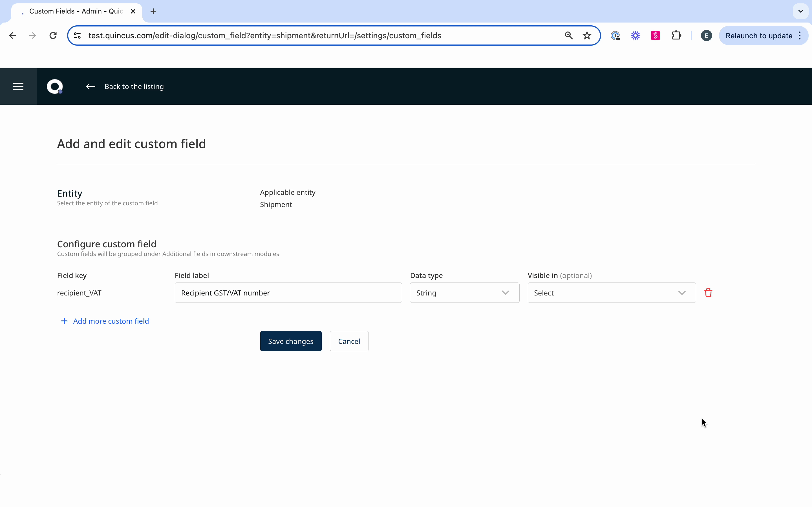Click the browser profile icon E
Image resolution: width=812 pixels, height=507 pixels.
tap(706, 35)
